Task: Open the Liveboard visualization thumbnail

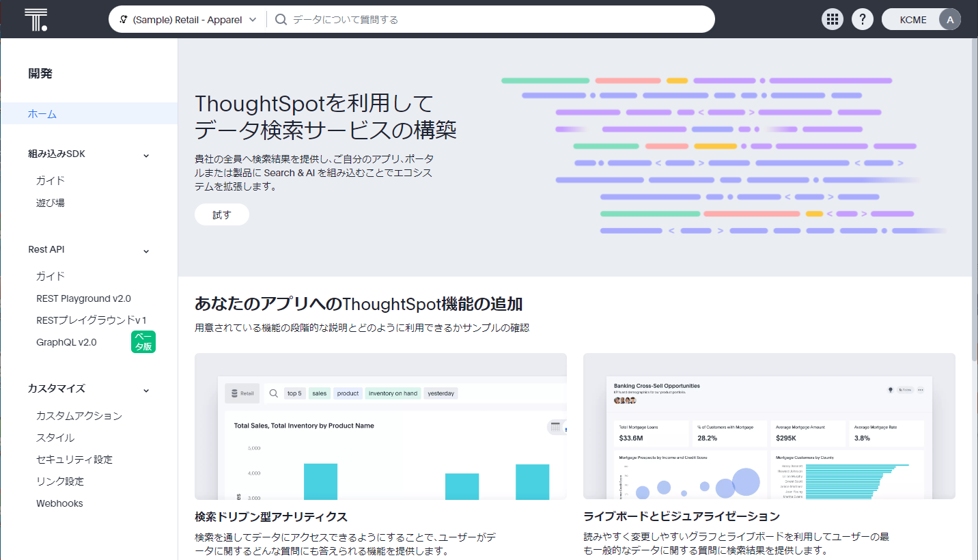Action: tap(769, 426)
